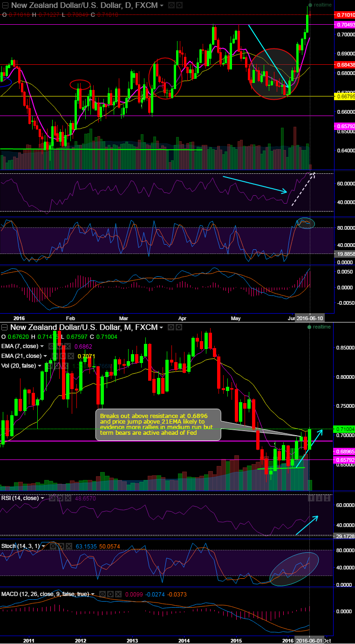Remove the EMA (7, close) indicator with X
Image resolution: width=355 pixels, height=644 pixels.
point(68,346)
